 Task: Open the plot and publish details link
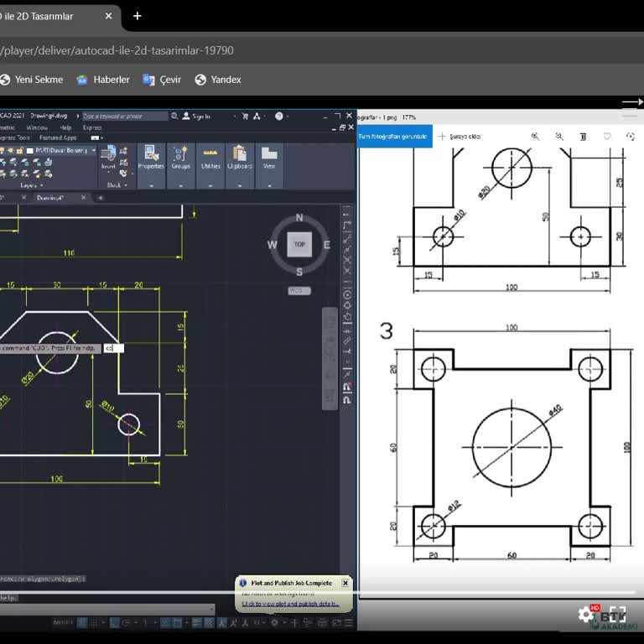point(290,604)
